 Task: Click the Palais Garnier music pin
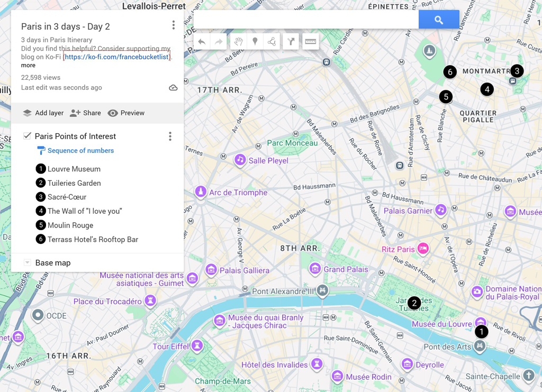point(440,209)
